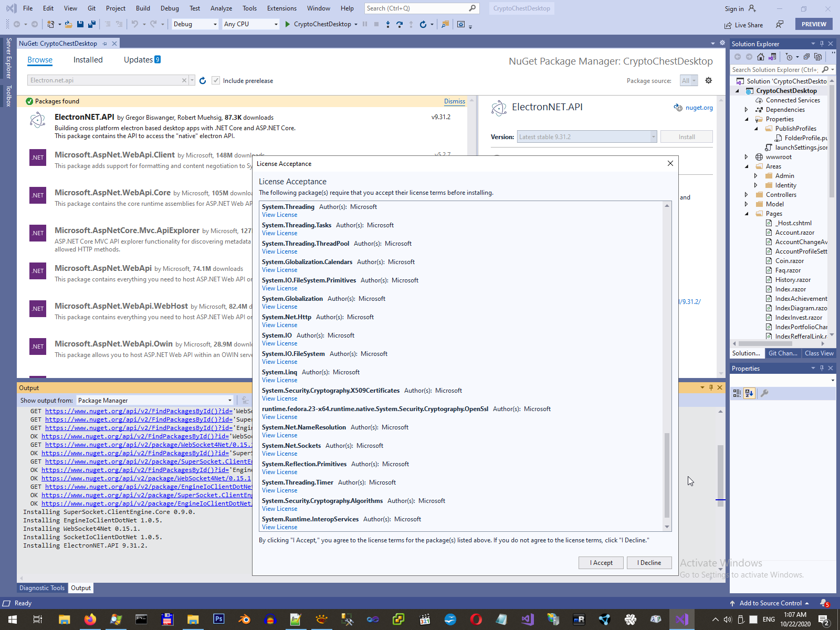The width and height of the screenshot is (840, 630).
Task: Open the ElectronNET.API Version dropdown
Action: [587, 137]
